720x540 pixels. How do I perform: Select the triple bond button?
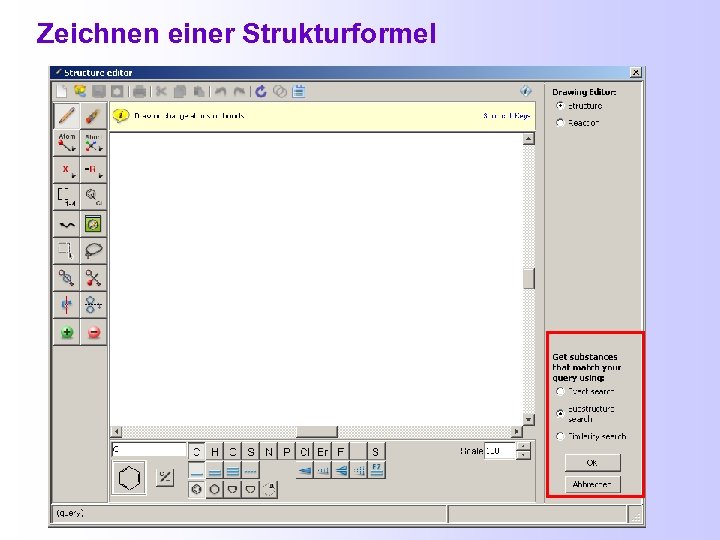pyautogui.click(x=233, y=471)
